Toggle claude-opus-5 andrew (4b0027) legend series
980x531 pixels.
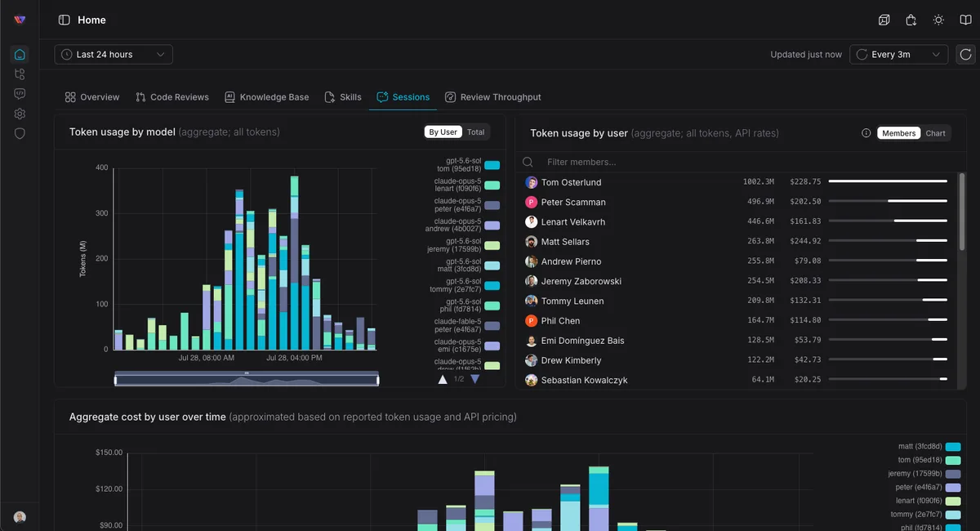click(x=463, y=225)
